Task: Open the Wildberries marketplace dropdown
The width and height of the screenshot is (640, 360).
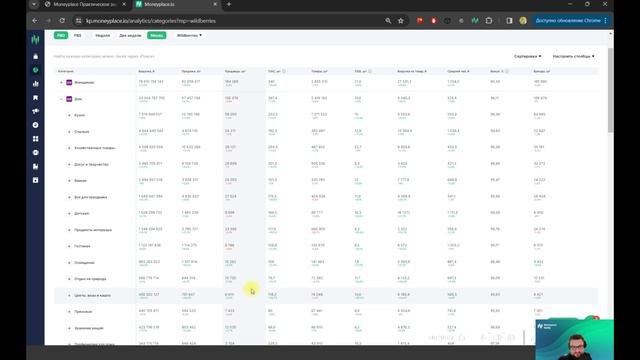Action: pos(189,36)
